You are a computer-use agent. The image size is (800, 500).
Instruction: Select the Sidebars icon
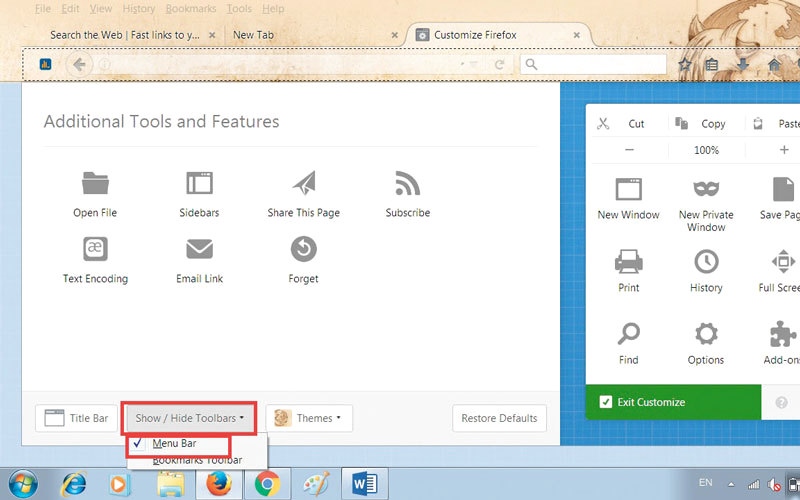199,185
